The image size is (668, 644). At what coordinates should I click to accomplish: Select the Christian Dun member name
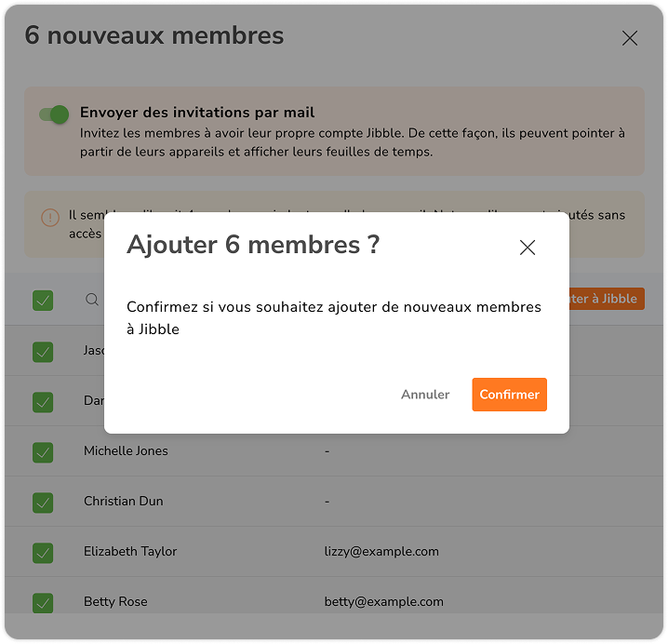[x=123, y=502]
